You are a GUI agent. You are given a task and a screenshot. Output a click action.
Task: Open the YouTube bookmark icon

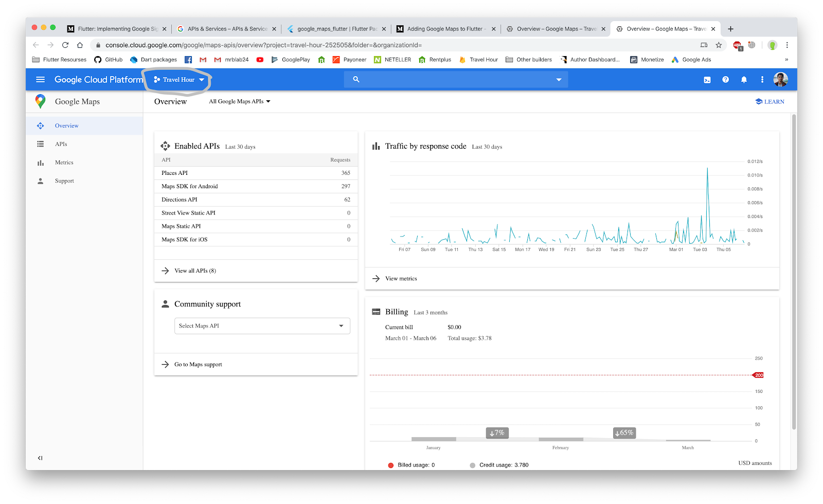tap(260, 60)
